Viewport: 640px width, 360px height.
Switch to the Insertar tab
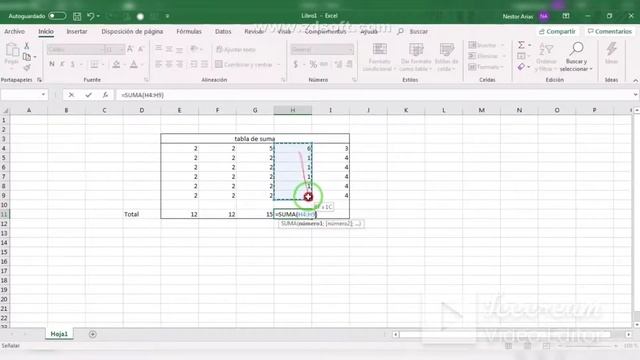[x=77, y=31]
